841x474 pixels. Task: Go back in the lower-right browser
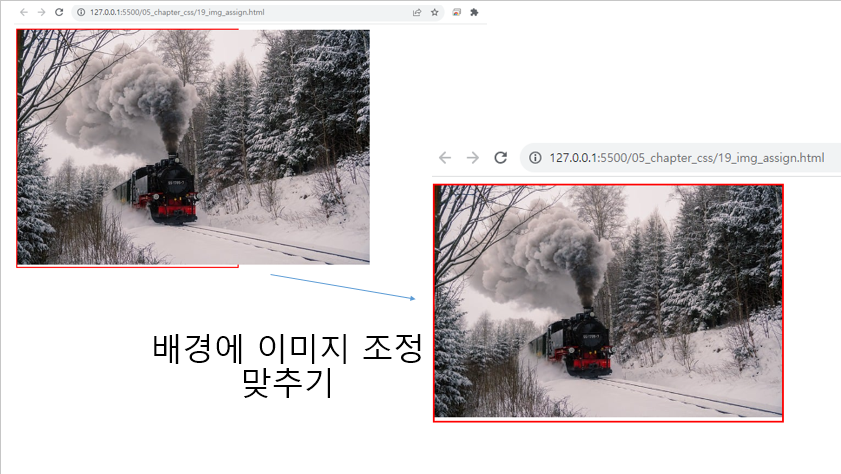pos(445,158)
